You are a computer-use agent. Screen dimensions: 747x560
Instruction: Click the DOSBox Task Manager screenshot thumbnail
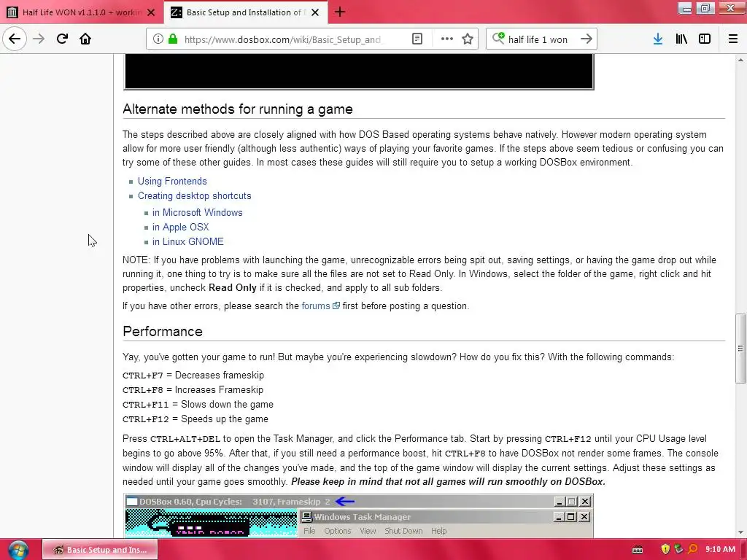(x=358, y=516)
